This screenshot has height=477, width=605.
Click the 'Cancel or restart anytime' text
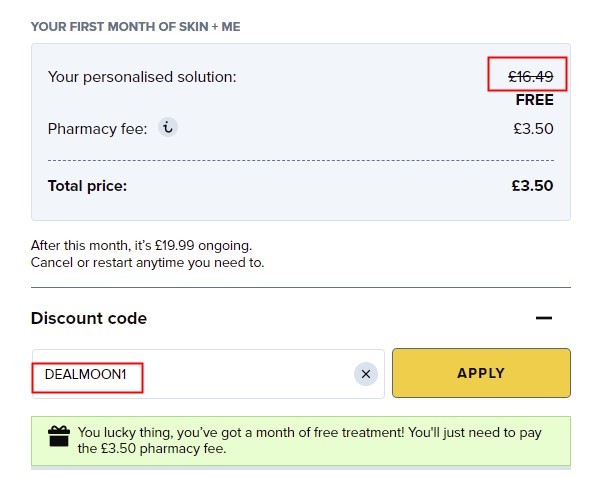coord(147,262)
